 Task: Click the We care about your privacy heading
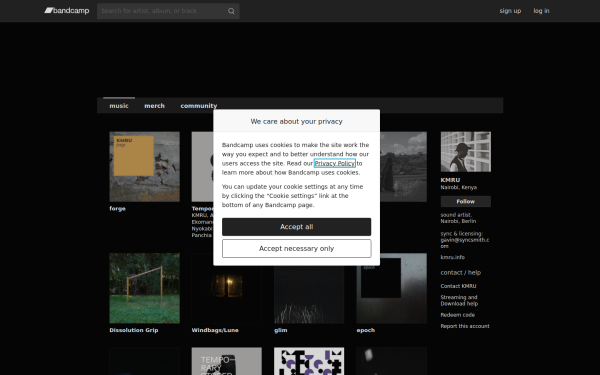tap(297, 121)
